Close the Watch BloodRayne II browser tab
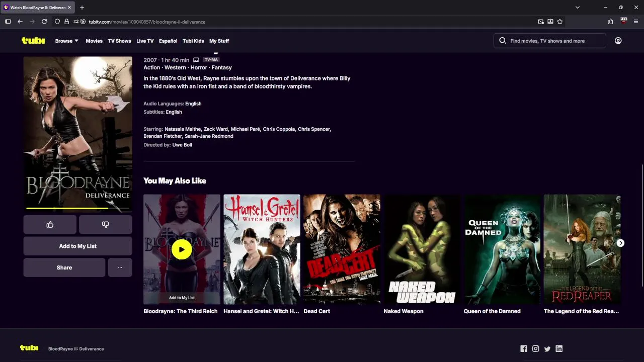 click(69, 8)
